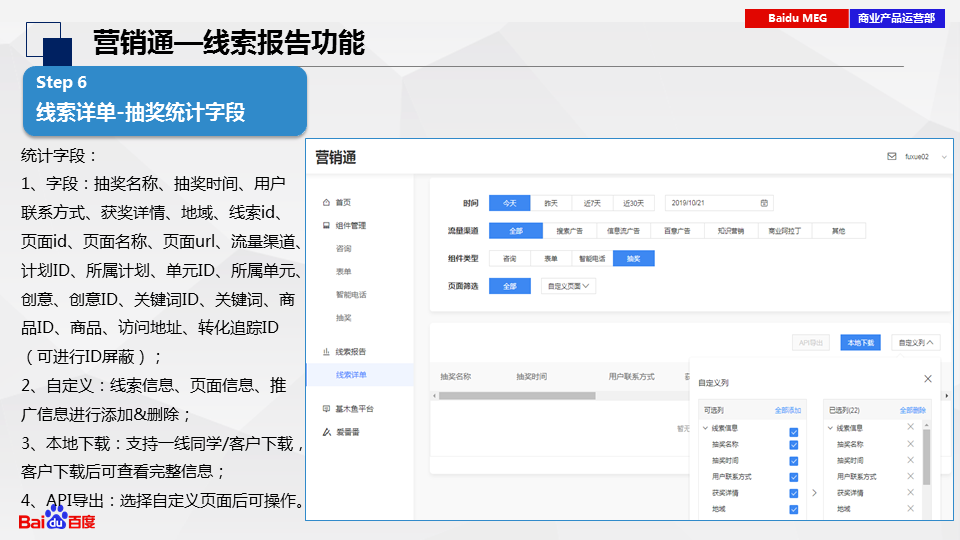The image size is (960, 540).
Task: Click the 组件管理 sidebar icon
Action: point(326,225)
